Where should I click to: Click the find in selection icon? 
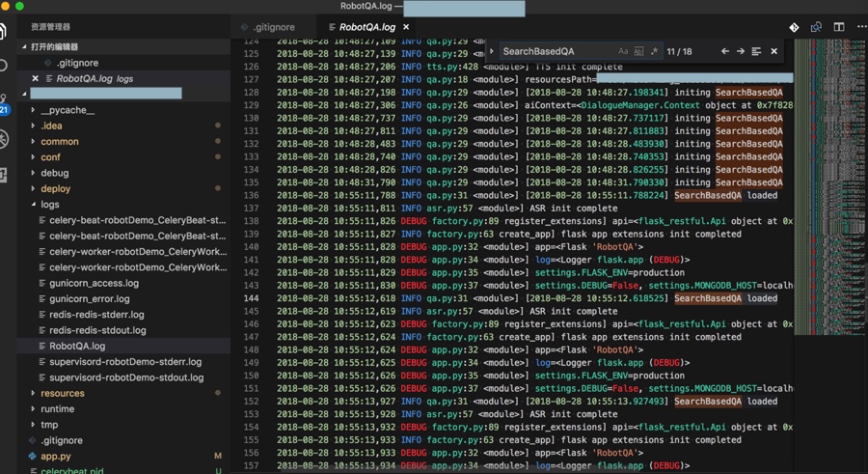[757, 51]
